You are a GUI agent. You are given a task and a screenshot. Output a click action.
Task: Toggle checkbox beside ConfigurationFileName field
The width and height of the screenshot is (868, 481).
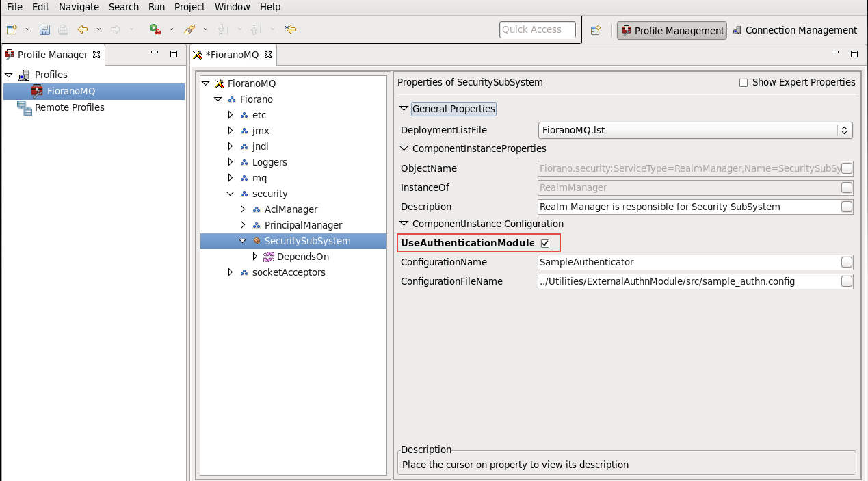pyautogui.click(x=847, y=281)
